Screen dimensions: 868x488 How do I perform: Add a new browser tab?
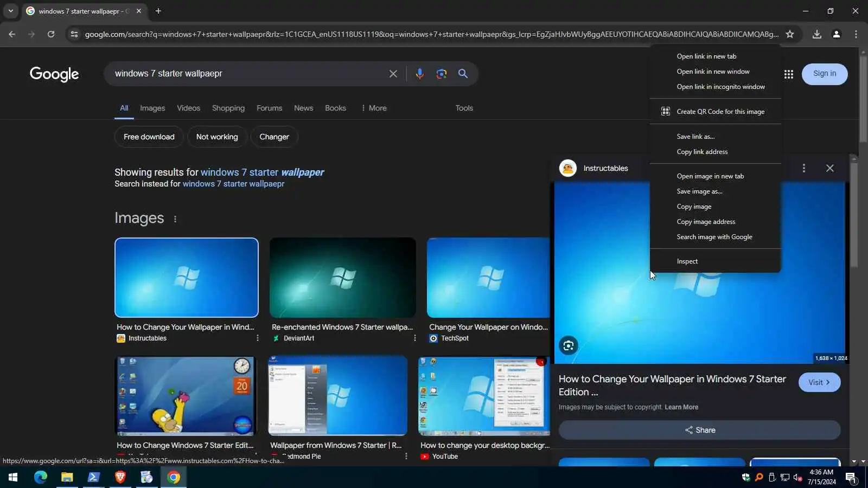pyautogui.click(x=158, y=11)
